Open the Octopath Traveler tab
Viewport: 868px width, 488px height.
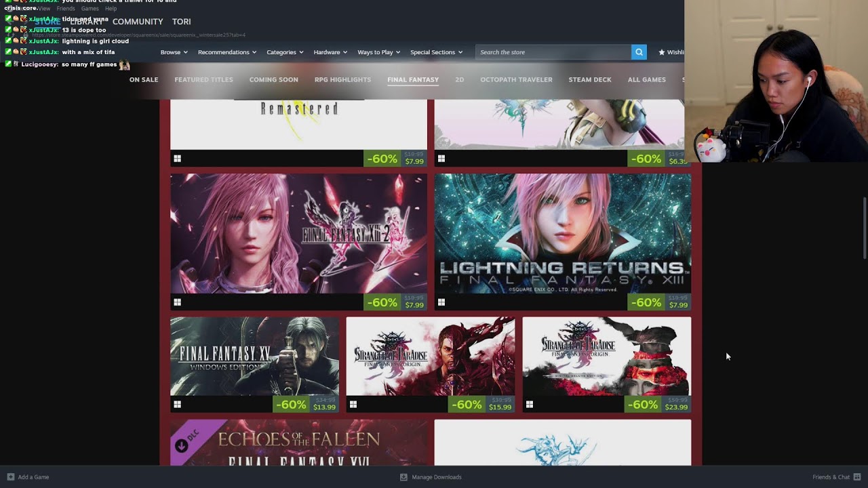[516, 80]
